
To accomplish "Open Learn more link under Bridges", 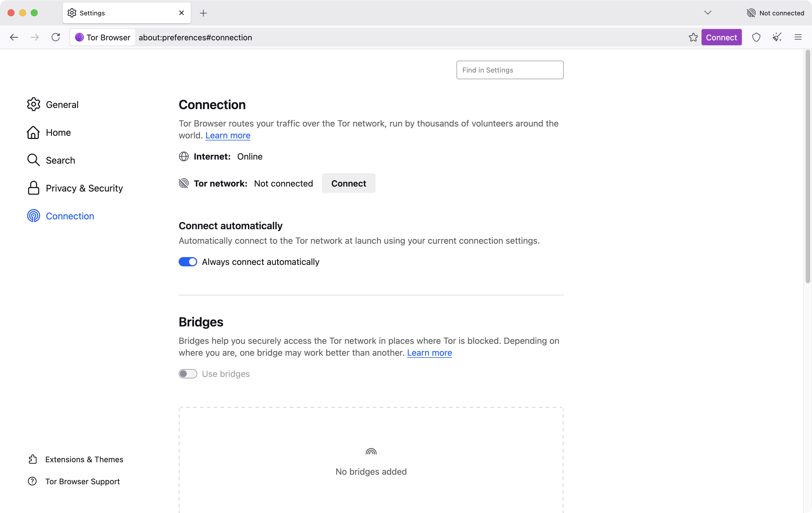I will click(429, 353).
